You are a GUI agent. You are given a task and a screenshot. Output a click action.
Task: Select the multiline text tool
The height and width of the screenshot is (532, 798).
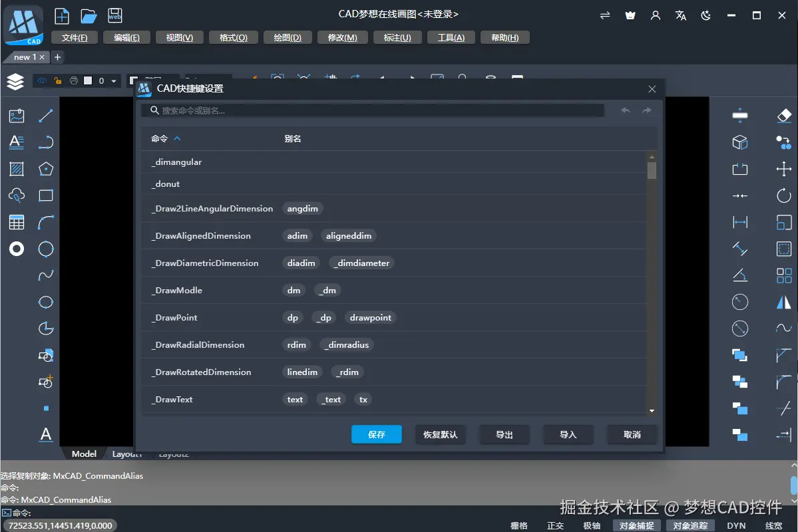click(16, 142)
